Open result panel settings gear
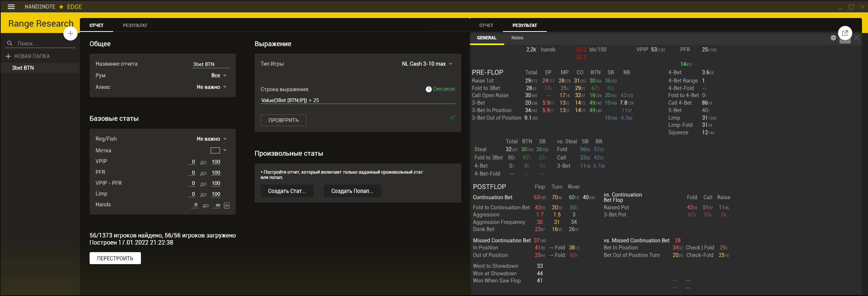Viewport: 868px width, 296px height. click(833, 38)
